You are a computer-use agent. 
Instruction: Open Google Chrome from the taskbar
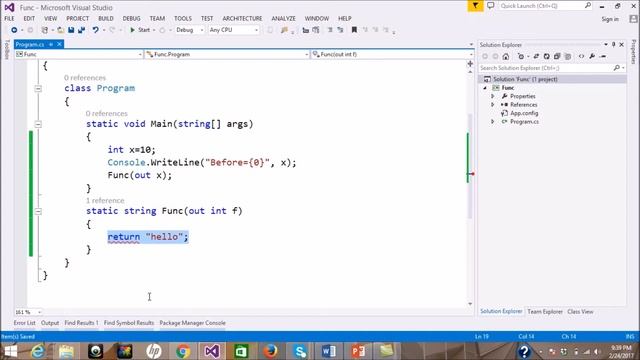tap(183, 351)
